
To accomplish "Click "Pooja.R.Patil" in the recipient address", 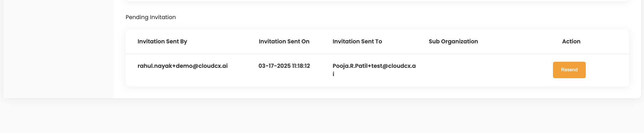I will point(350,66).
